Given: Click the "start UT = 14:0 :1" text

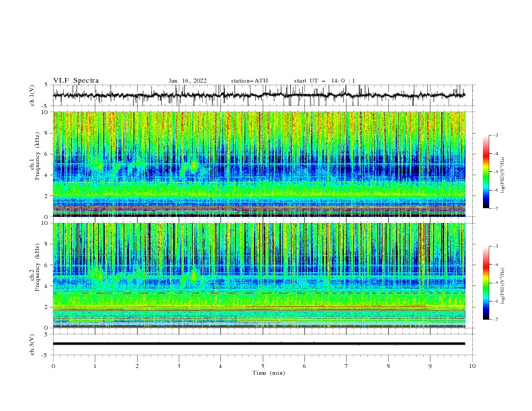Looking at the screenshot, I should click(x=324, y=81).
